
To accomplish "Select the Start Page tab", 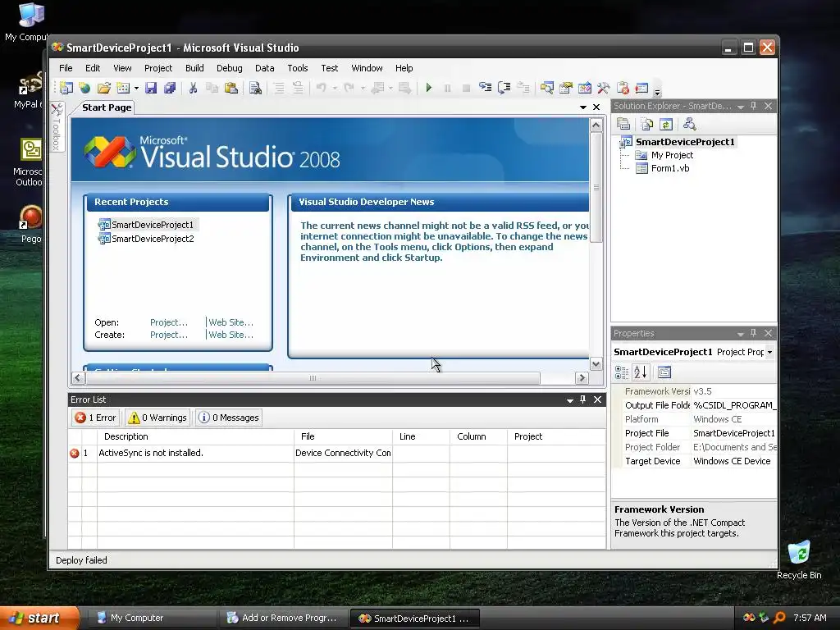I will (107, 107).
